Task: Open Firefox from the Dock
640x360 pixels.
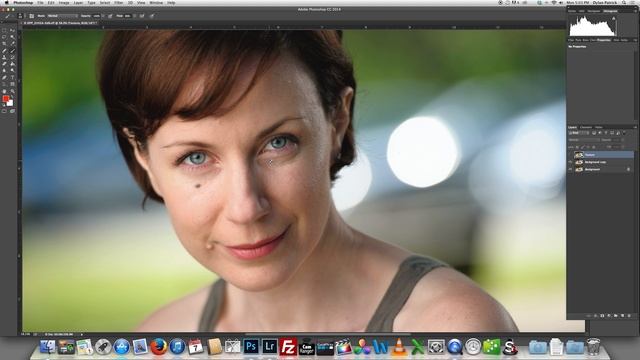Action: (x=159, y=347)
